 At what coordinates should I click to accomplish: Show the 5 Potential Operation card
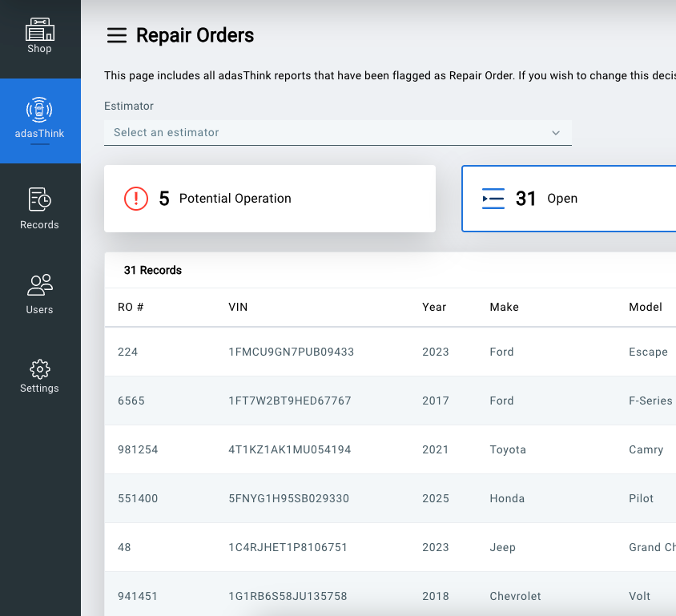[x=270, y=199]
